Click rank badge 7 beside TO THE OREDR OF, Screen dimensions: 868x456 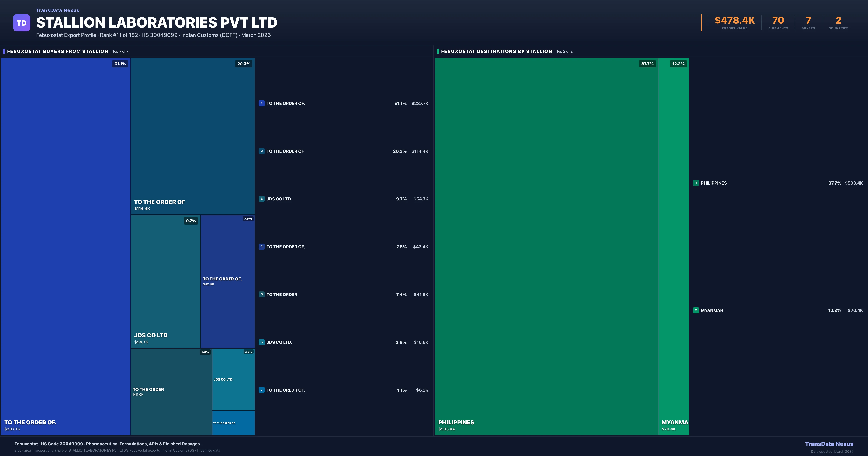click(261, 390)
